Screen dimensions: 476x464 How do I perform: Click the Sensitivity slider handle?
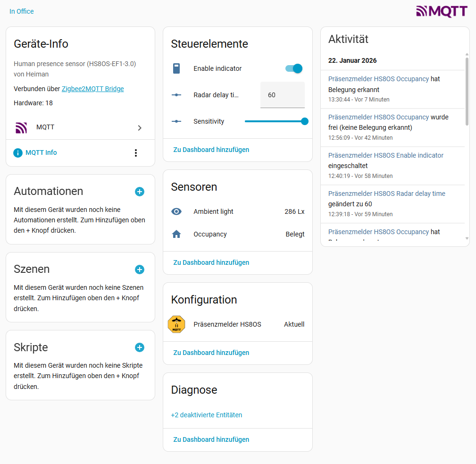(x=305, y=121)
